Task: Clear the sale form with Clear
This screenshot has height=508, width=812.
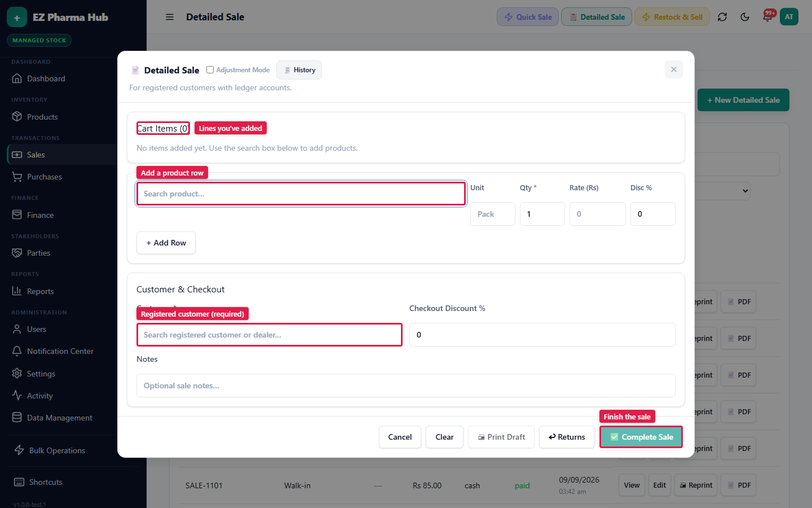Action: click(444, 437)
